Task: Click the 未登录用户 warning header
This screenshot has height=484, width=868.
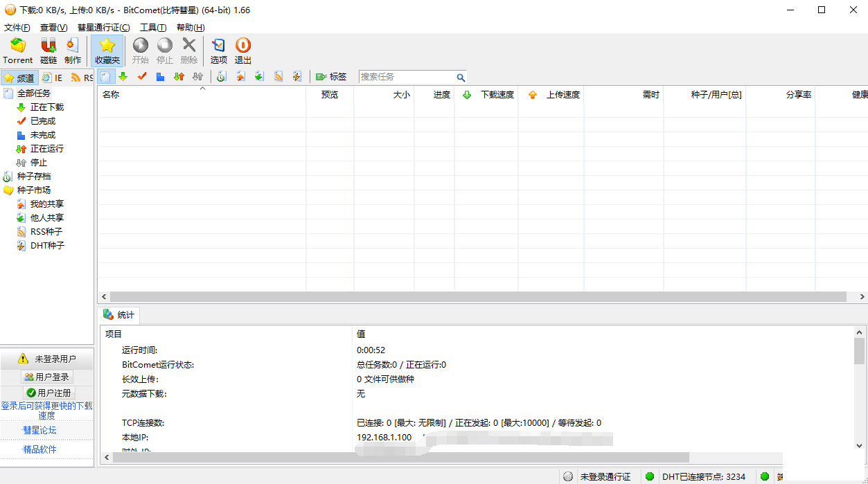Action: (46, 359)
